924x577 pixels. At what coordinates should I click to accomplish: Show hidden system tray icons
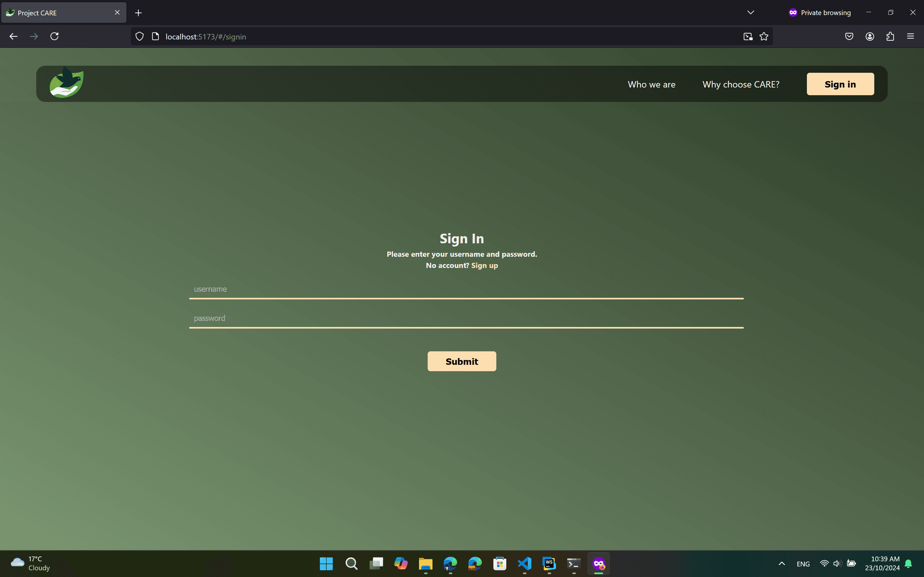(782, 564)
